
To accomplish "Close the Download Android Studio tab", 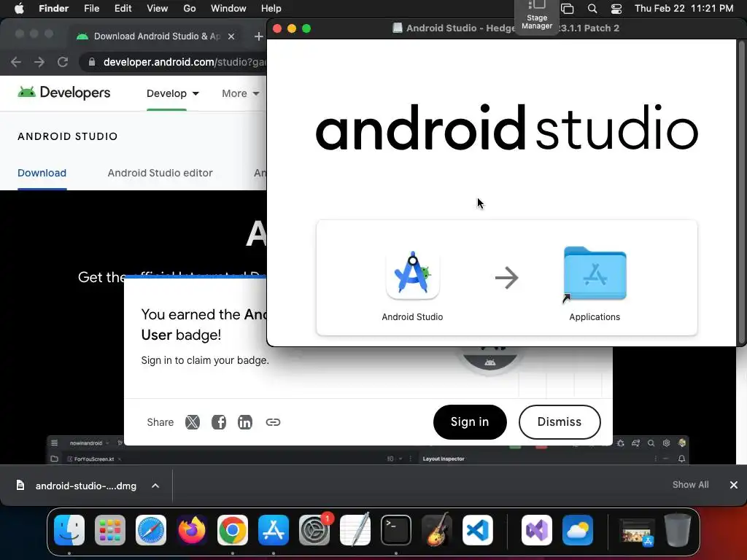I will [x=231, y=36].
